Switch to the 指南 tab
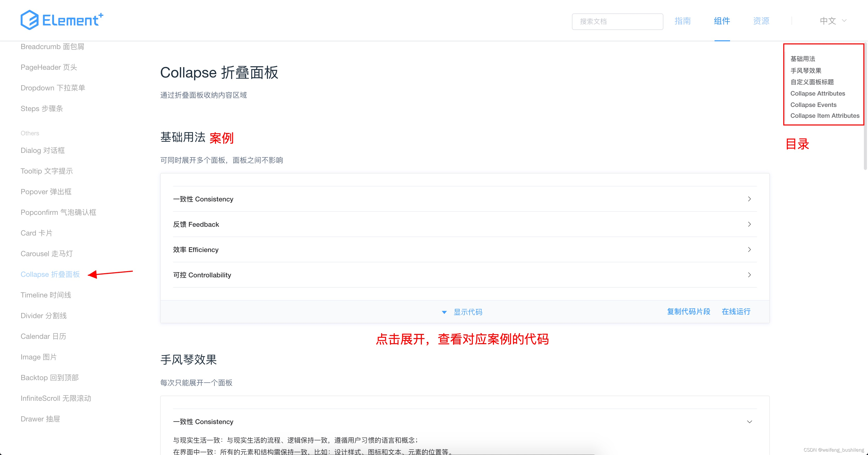868x455 pixels. [x=683, y=21]
